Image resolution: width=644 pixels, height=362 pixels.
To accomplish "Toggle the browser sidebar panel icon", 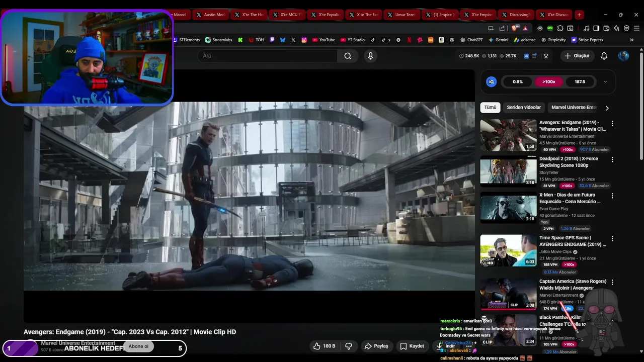I will tap(596, 28).
